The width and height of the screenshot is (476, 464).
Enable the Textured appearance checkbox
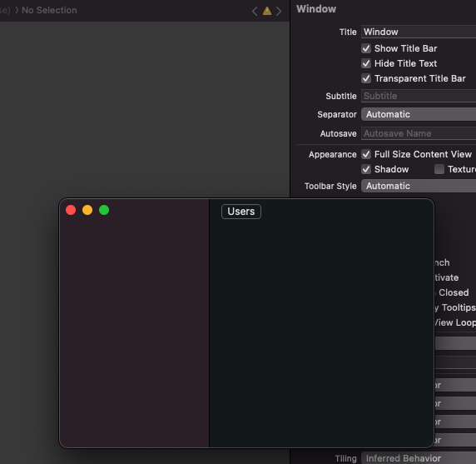point(439,169)
